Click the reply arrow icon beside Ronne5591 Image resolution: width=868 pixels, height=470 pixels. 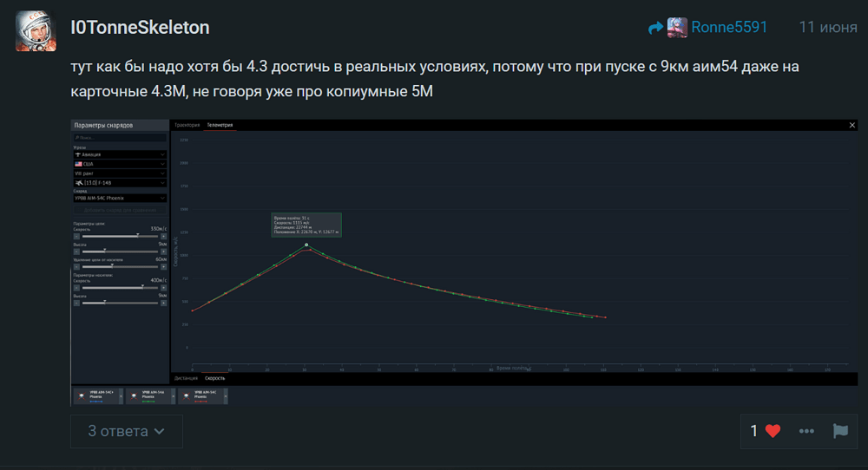[x=655, y=28]
